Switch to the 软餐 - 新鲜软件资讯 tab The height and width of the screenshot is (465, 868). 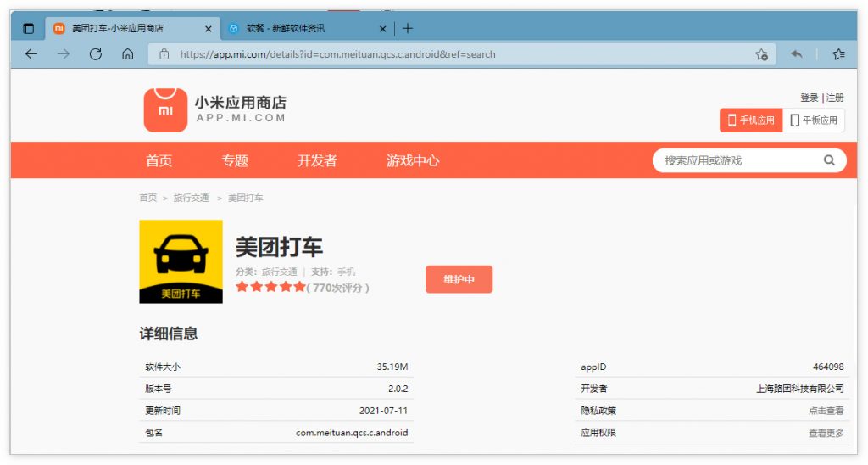pos(307,28)
